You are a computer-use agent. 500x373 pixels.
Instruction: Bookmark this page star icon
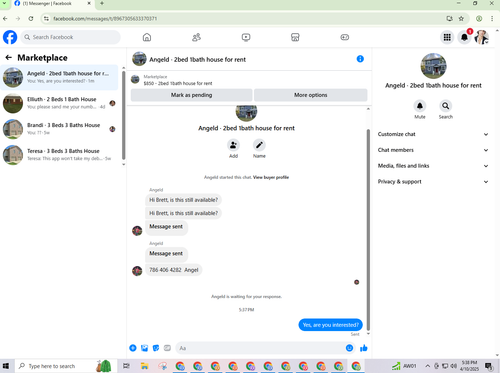coord(461,19)
